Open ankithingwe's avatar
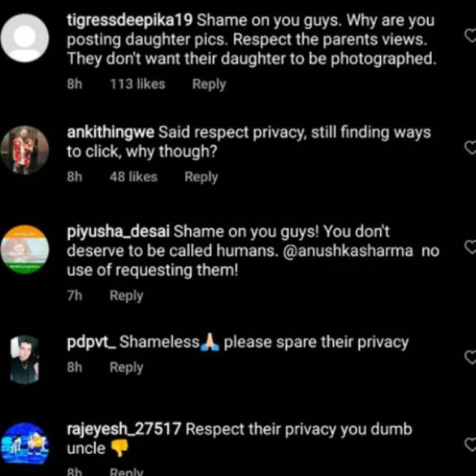This screenshot has height=476, width=476. (25, 149)
